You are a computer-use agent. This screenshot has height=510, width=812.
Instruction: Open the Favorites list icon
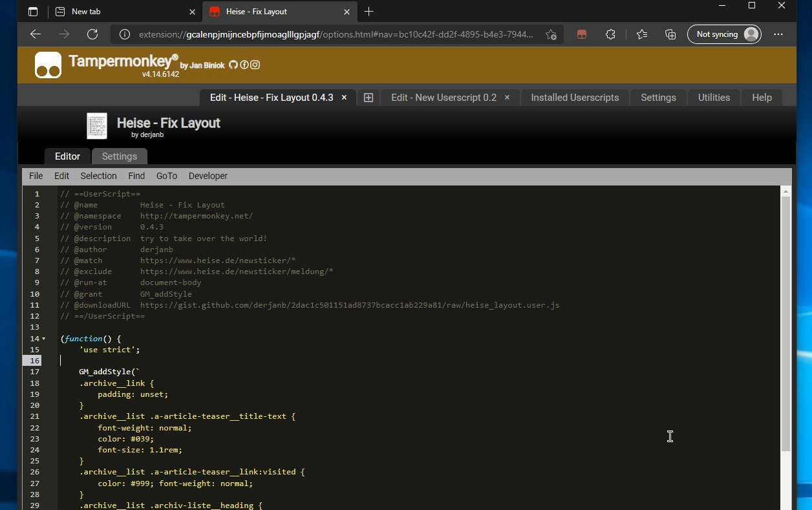(642, 34)
